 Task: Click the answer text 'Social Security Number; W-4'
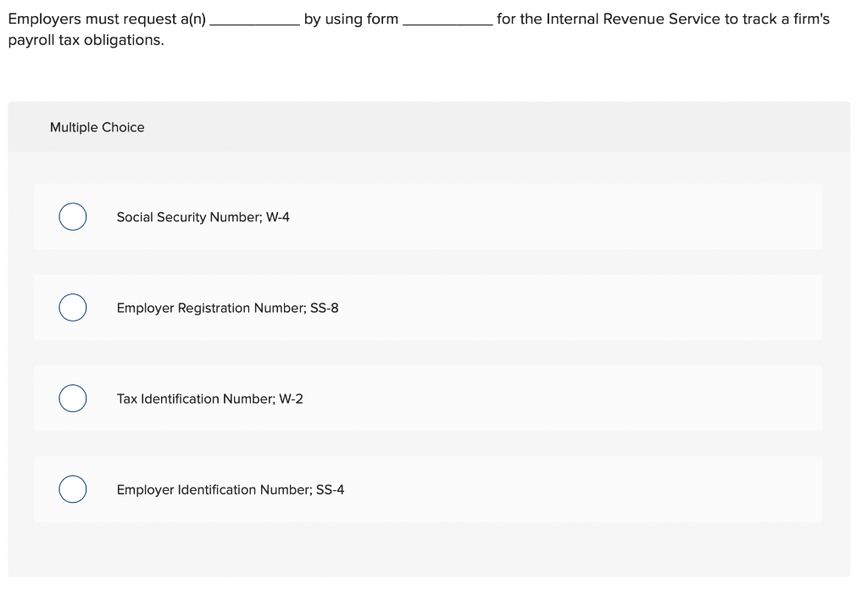pyautogui.click(x=203, y=216)
